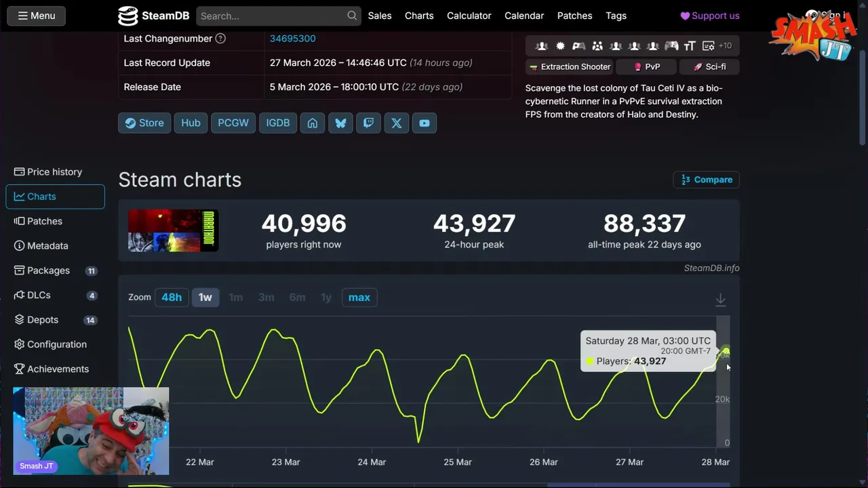Screen dimensions: 868x488
Task: Click the search magnifier icon
Action: (x=352, y=16)
